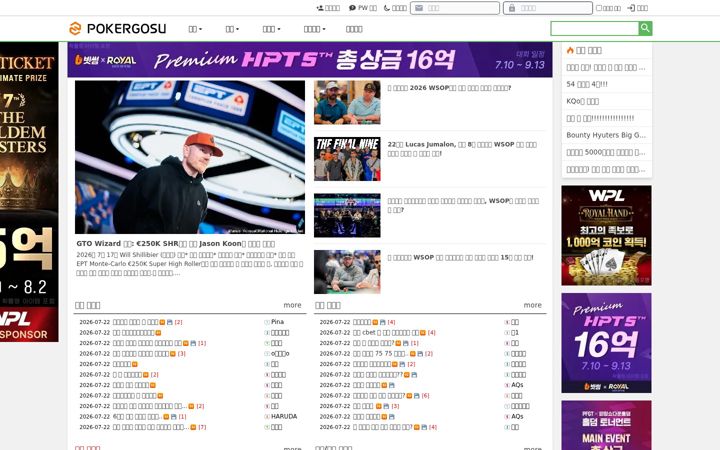Click the green magnifier search button
720x450 pixels.
645,28
